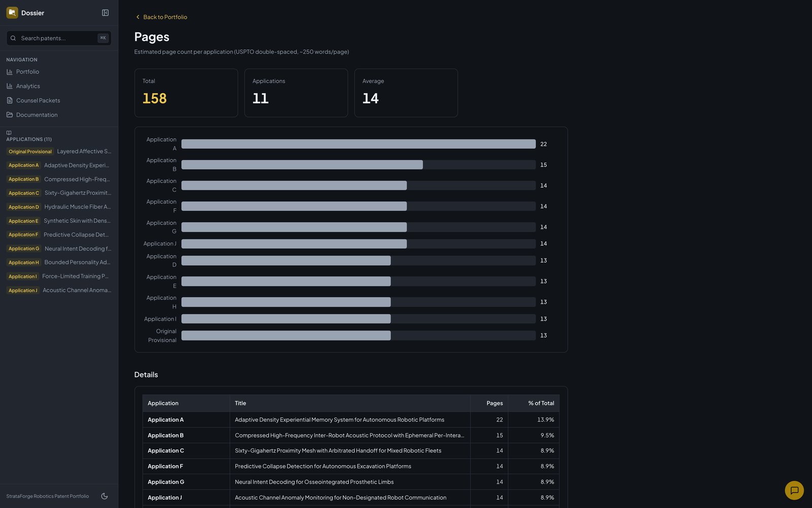Open the chat bubble button
Viewport: 812px width, 508px height.
point(794,490)
